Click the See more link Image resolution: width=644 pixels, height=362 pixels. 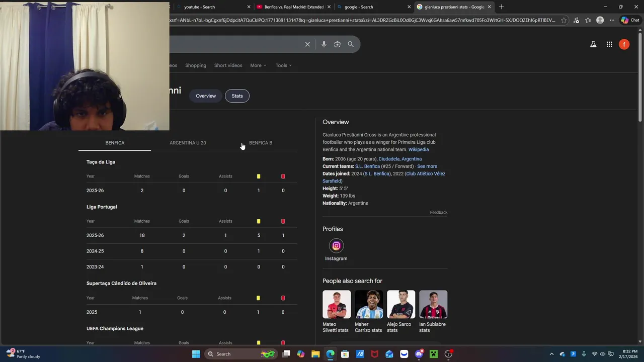click(x=427, y=166)
